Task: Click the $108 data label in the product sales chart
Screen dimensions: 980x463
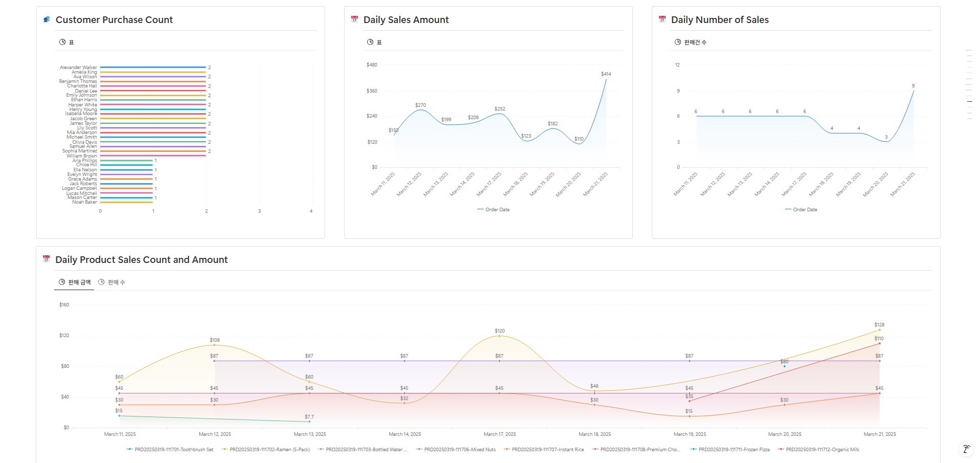Action: [x=215, y=340]
